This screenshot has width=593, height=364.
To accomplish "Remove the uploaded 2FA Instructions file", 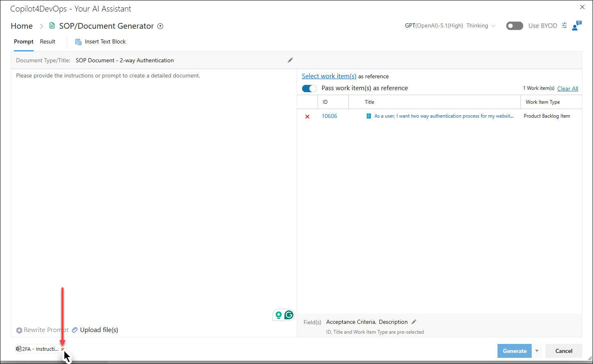I will tap(63, 349).
